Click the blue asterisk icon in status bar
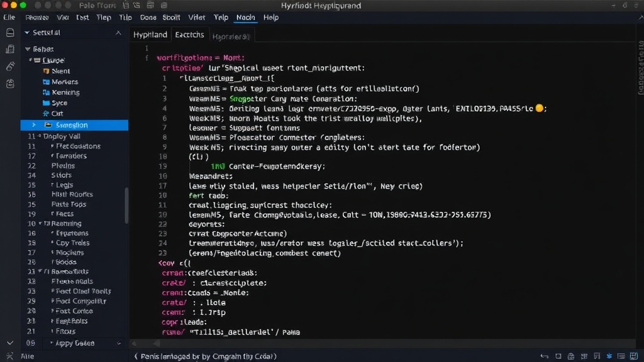This screenshot has height=362, width=644. [x=609, y=356]
